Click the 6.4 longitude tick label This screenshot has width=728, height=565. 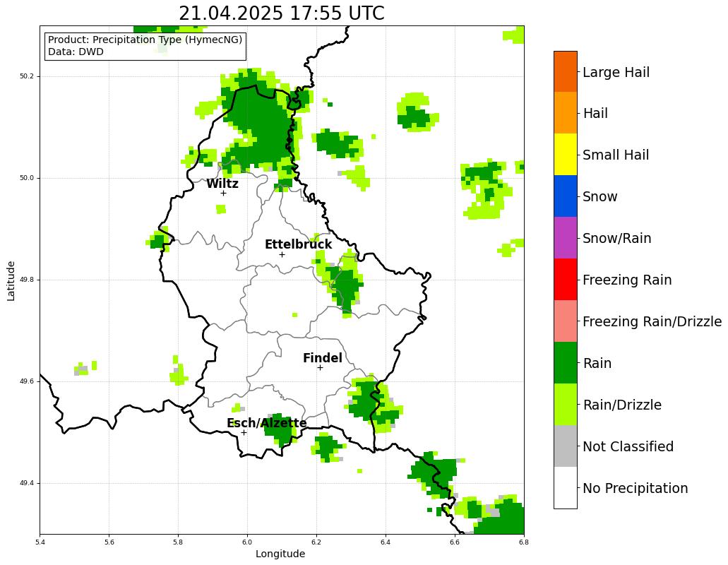[386, 542]
